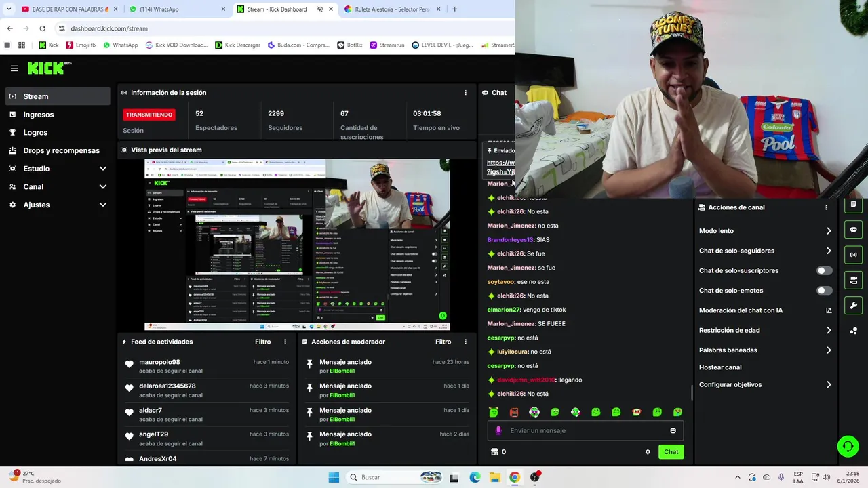Open Kick VOD Download bookmark
This screenshot has height=488, width=868.
(176, 45)
